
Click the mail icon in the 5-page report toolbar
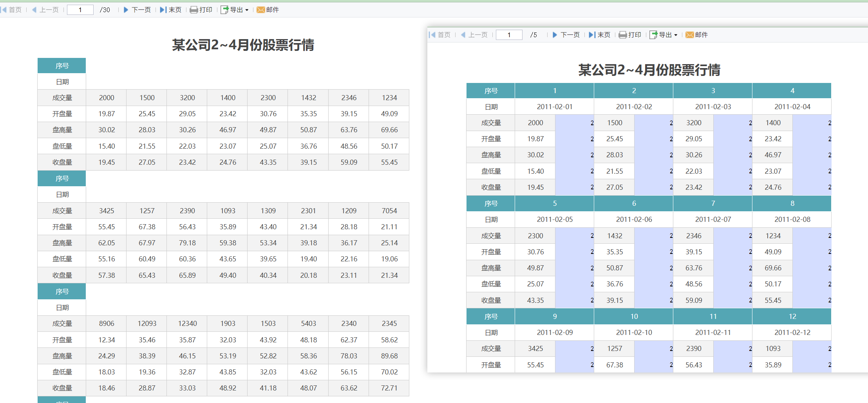coord(689,35)
